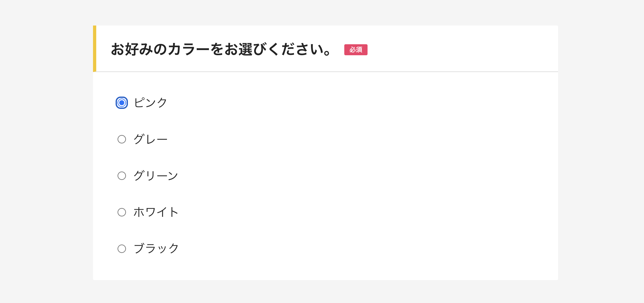644x303 pixels.
Task: Click the ピンク text label
Action: point(150,102)
